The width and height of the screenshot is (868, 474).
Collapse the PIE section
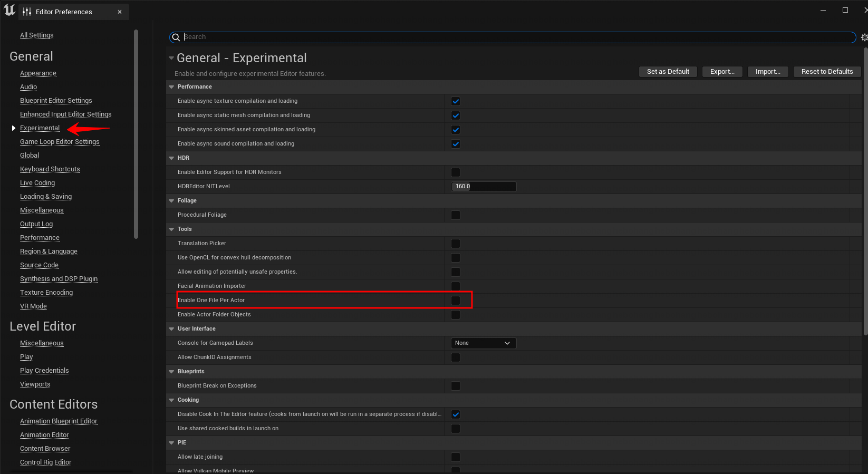[171, 443]
